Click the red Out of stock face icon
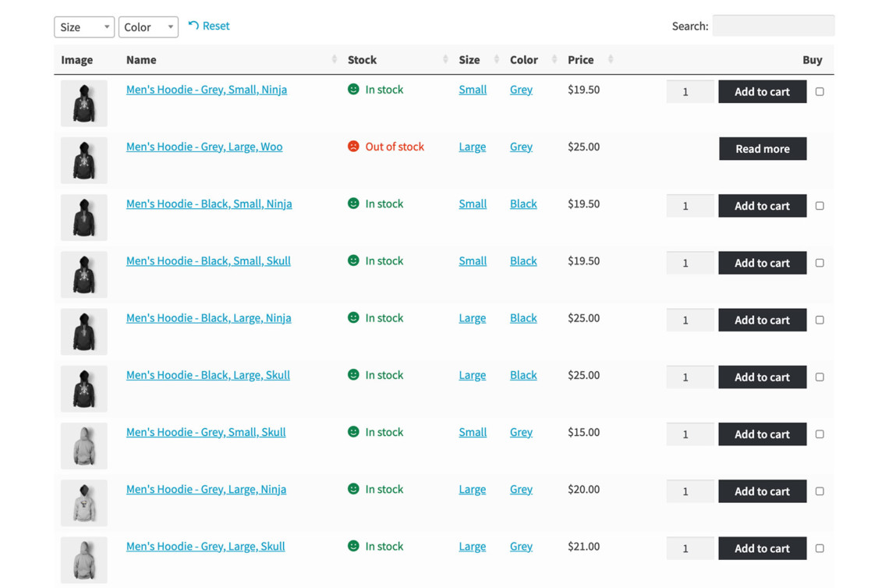Viewport: 889px width, 588px height. click(354, 146)
